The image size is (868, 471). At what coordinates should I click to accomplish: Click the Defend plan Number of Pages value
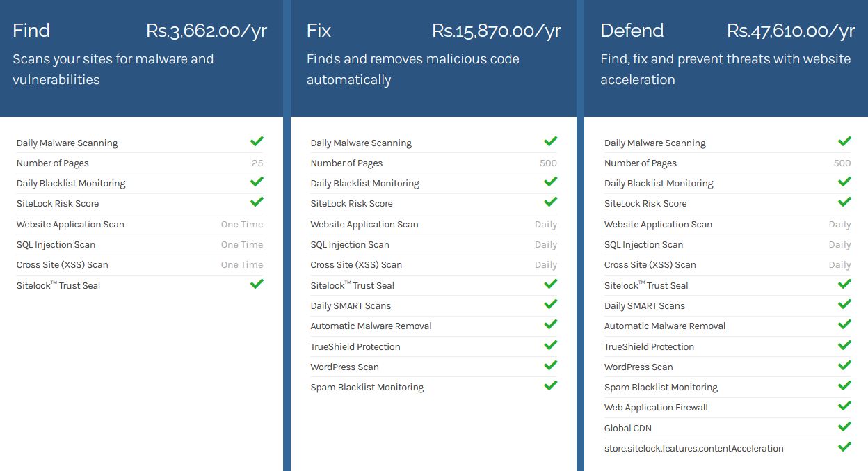coord(842,163)
